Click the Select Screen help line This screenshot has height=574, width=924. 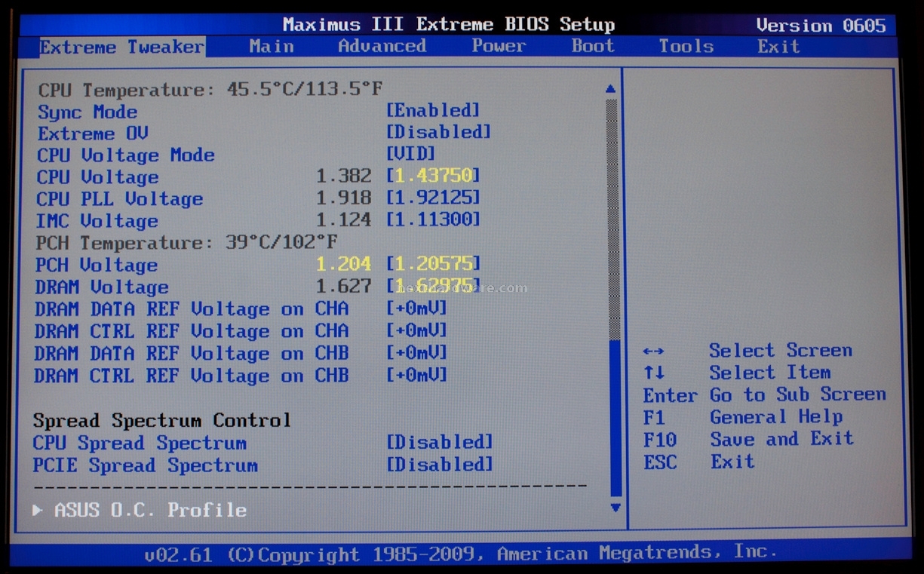tap(747, 351)
